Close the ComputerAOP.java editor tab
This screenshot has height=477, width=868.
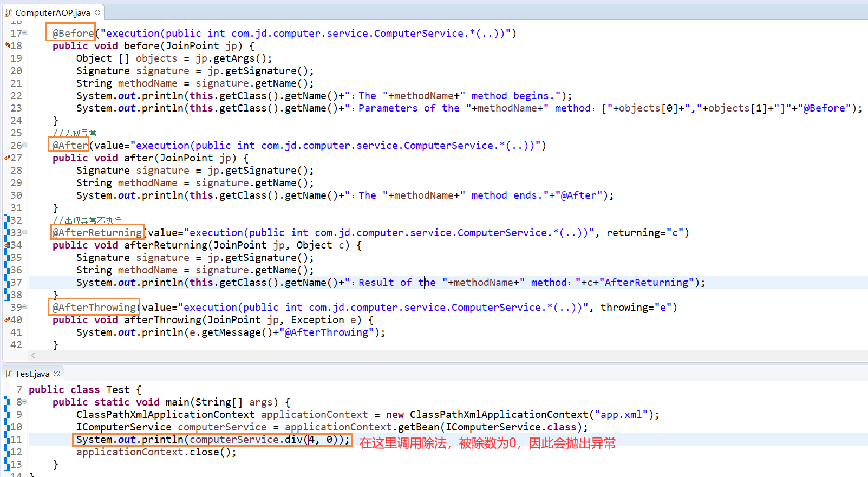97,12
